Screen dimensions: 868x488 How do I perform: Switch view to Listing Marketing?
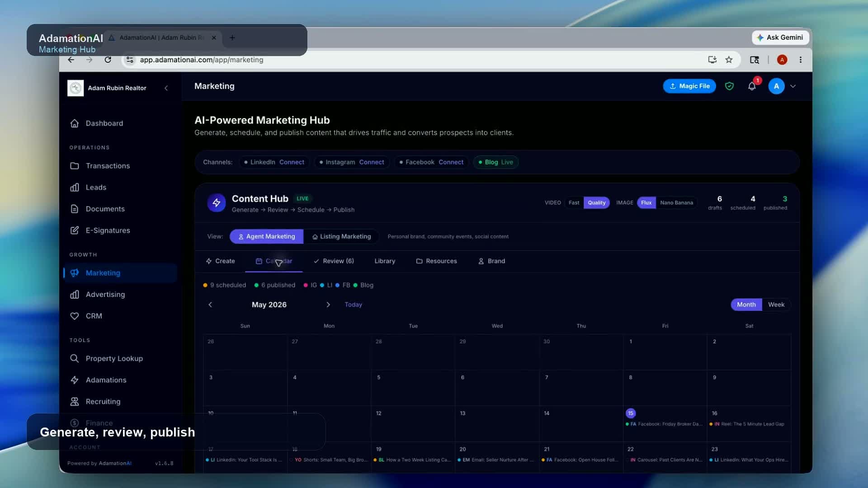tap(341, 237)
